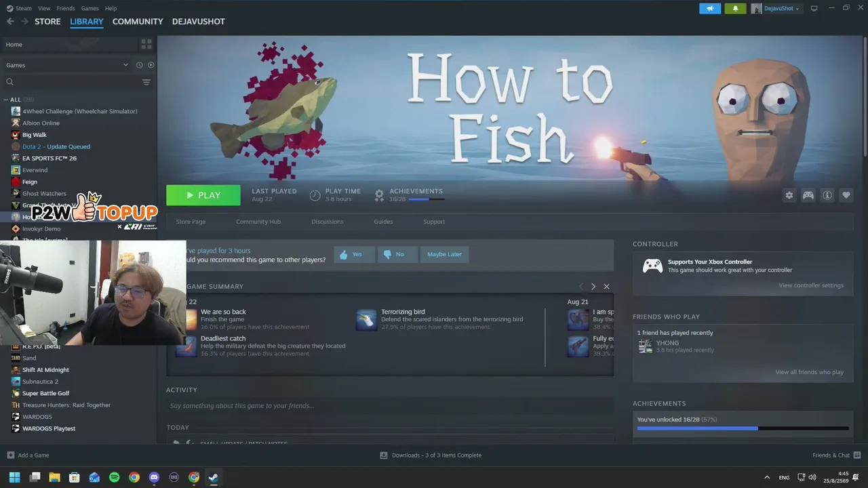Show next post-game summary page
The image size is (868, 488).
point(593,287)
